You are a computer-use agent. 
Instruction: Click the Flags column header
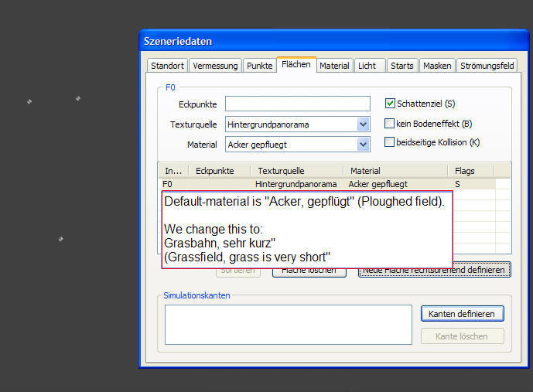[471, 171]
